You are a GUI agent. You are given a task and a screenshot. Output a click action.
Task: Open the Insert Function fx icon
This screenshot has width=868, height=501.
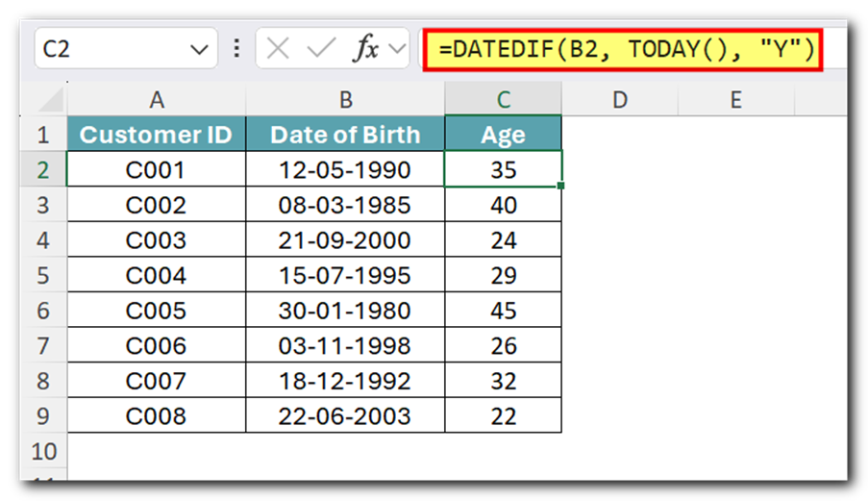pyautogui.click(x=365, y=49)
